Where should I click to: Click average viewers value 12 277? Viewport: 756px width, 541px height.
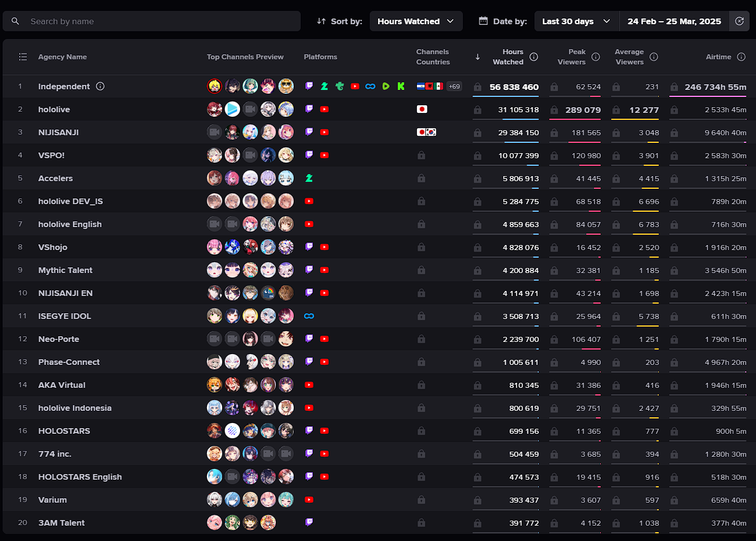pyautogui.click(x=644, y=110)
